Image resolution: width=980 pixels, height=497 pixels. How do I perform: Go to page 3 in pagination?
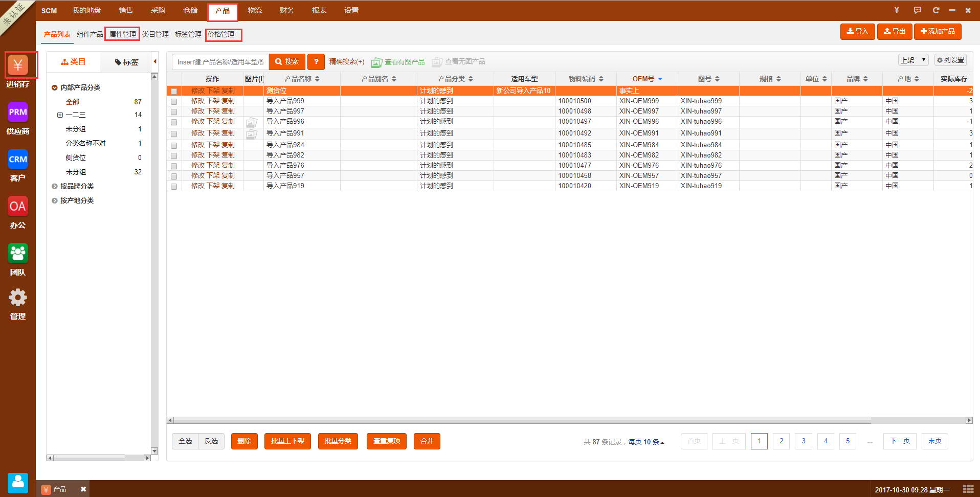pos(804,441)
